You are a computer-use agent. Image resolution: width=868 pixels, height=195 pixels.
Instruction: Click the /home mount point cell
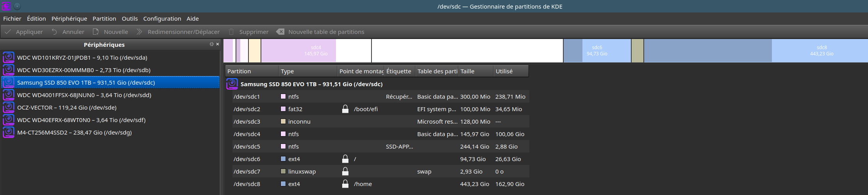coord(363,184)
